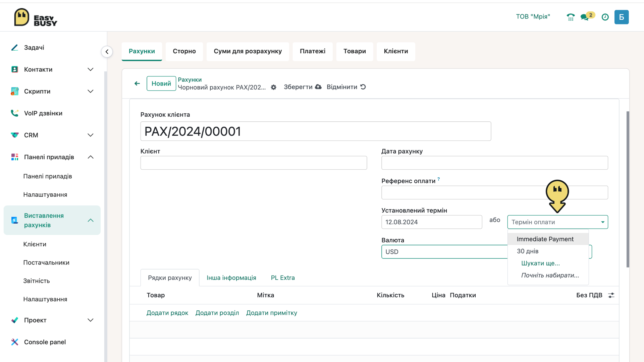The height and width of the screenshot is (362, 644).
Task: Click the Проект checkmark icon
Action: click(x=14, y=320)
